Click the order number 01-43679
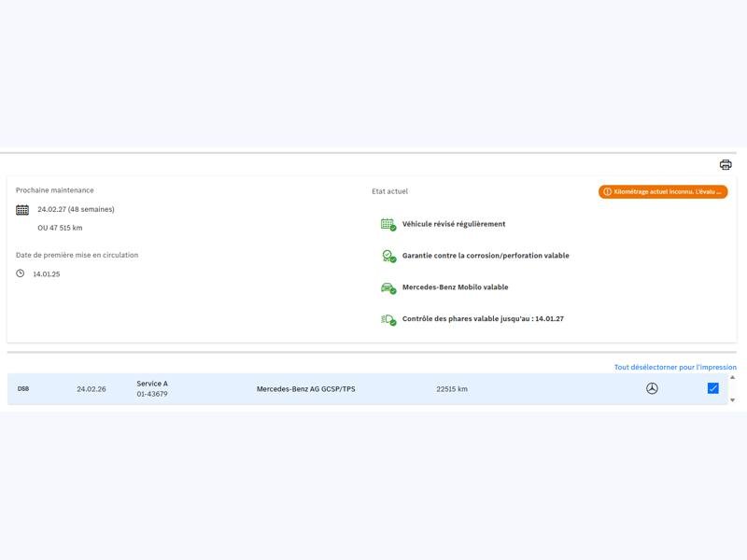 (152, 394)
